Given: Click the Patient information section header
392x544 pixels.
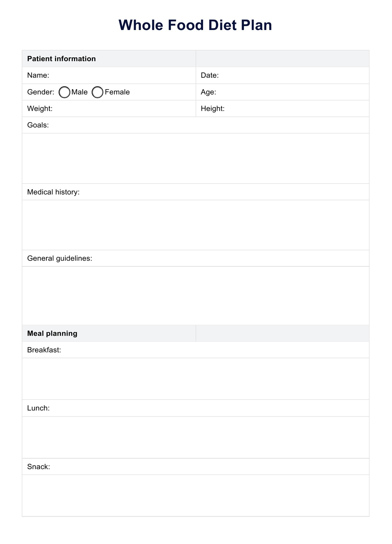Looking at the screenshot, I should 62,59.
